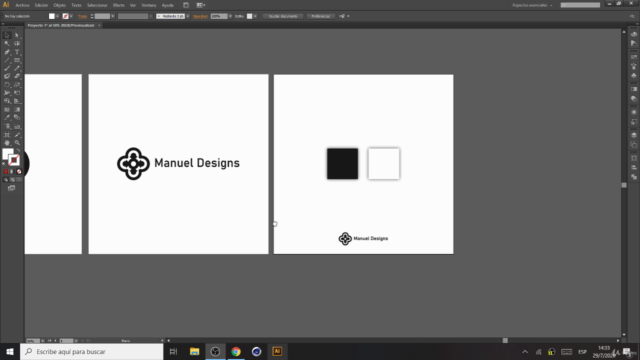Select the Selection tool (black arrow)
This screenshot has height=360, width=640.
pos(7,36)
